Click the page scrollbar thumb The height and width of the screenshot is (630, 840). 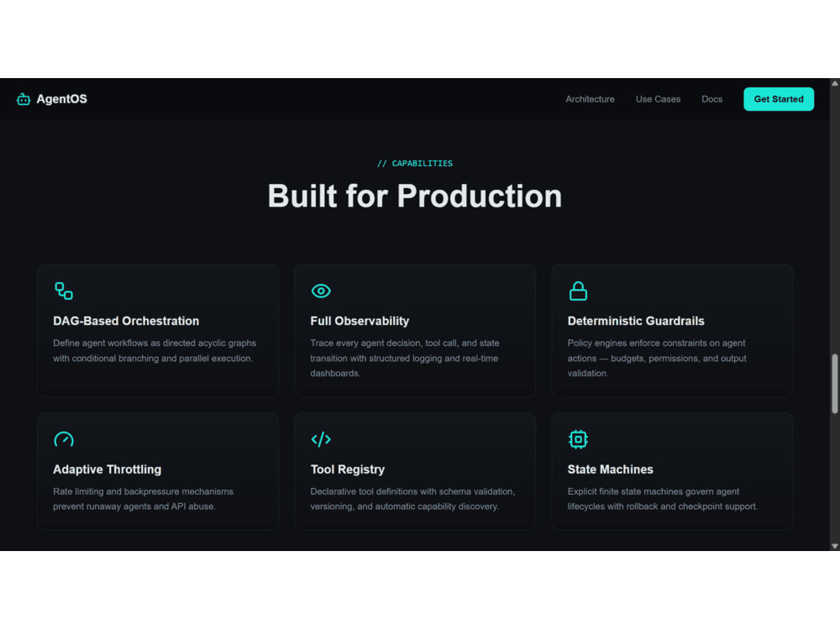click(x=835, y=384)
